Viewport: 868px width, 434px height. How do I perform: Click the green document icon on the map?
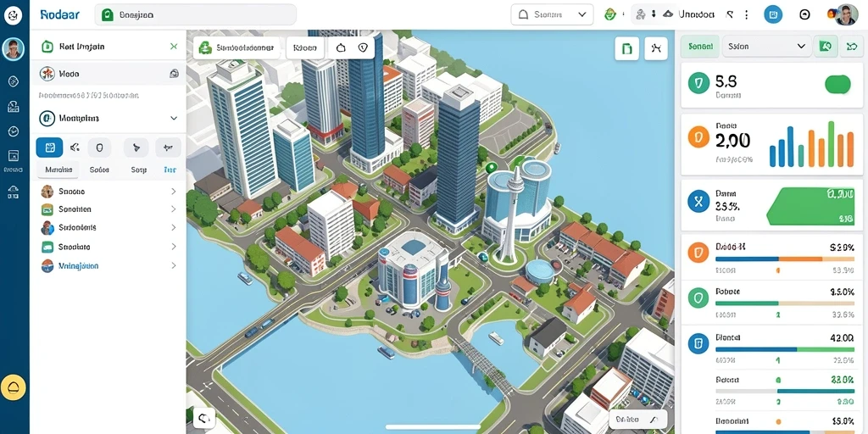[626, 48]
